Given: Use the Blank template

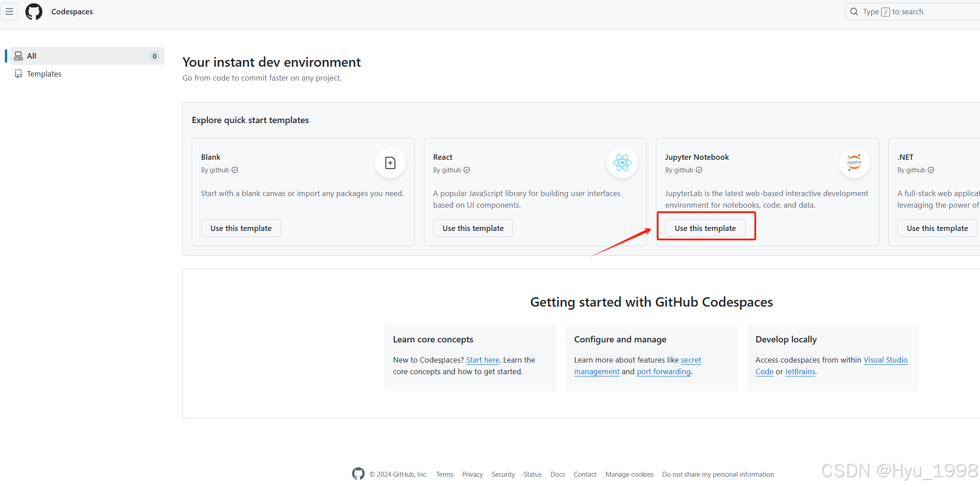Looking at the screenshot, I should (x=241, y=228).
